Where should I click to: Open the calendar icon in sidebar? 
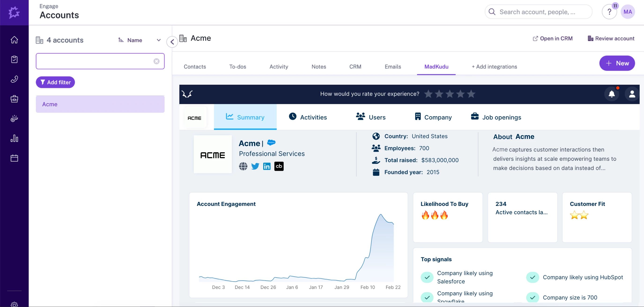click(14, 158)
